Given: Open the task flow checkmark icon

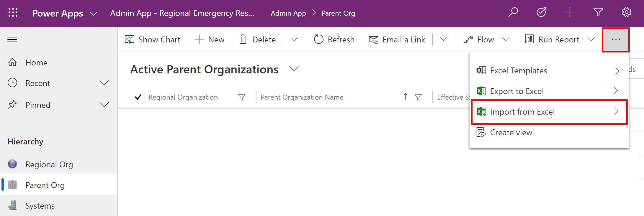Looking at the screenshot, I should [541, 13].
